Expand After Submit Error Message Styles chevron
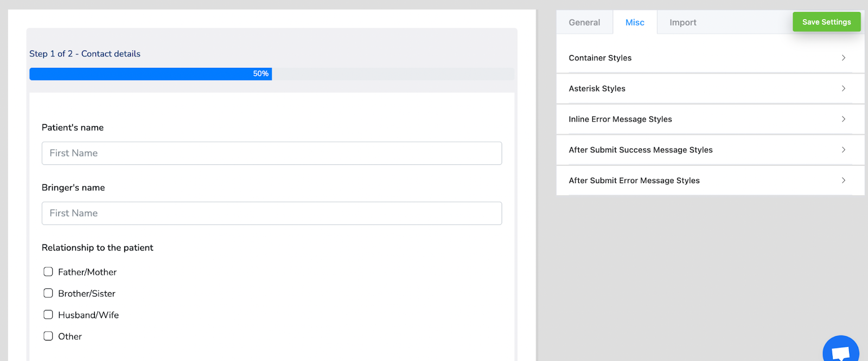Viewport: 868px width, 361px height. (x=844, y=180)
